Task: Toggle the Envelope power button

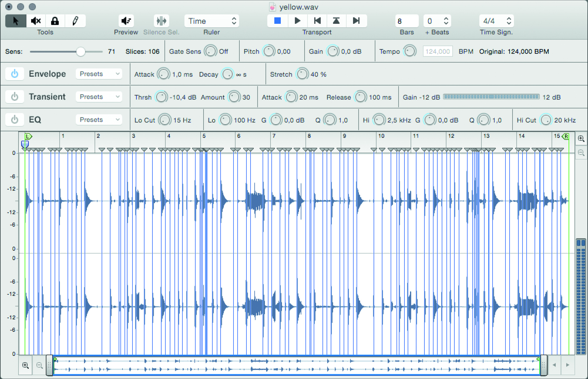Action: click(x=15, y=74)
